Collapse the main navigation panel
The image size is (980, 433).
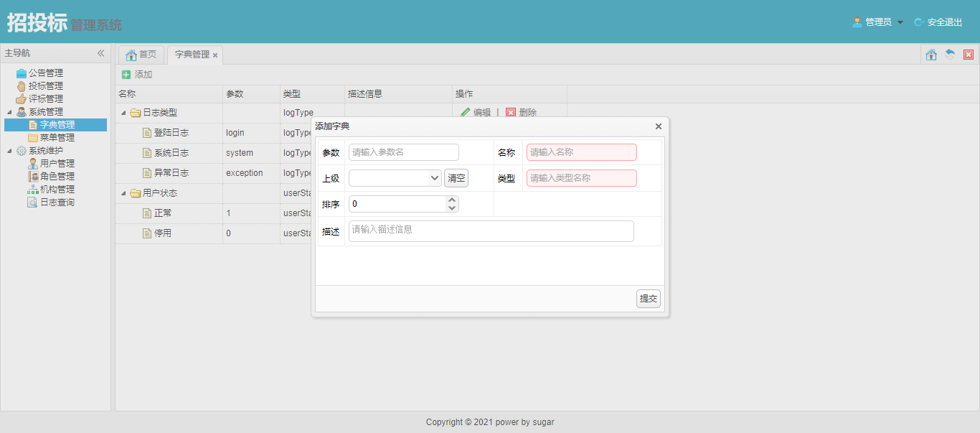pyautogui.click(x=101, y=53)
